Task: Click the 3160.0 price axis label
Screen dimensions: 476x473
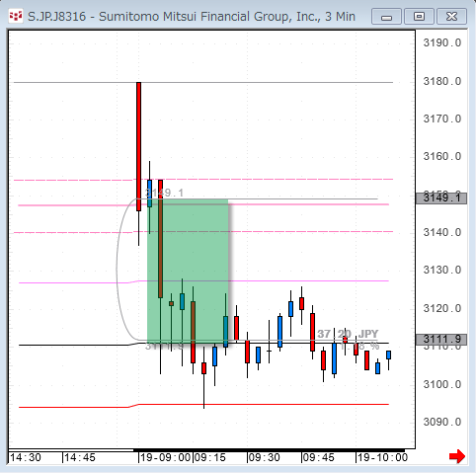Action: (x=442, y=156)
